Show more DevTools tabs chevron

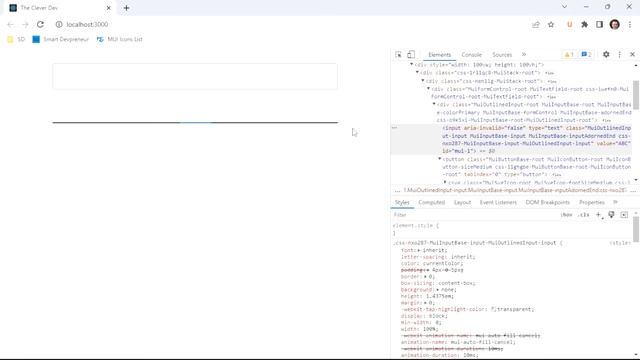pyautogui.click(x=524, y=54)
